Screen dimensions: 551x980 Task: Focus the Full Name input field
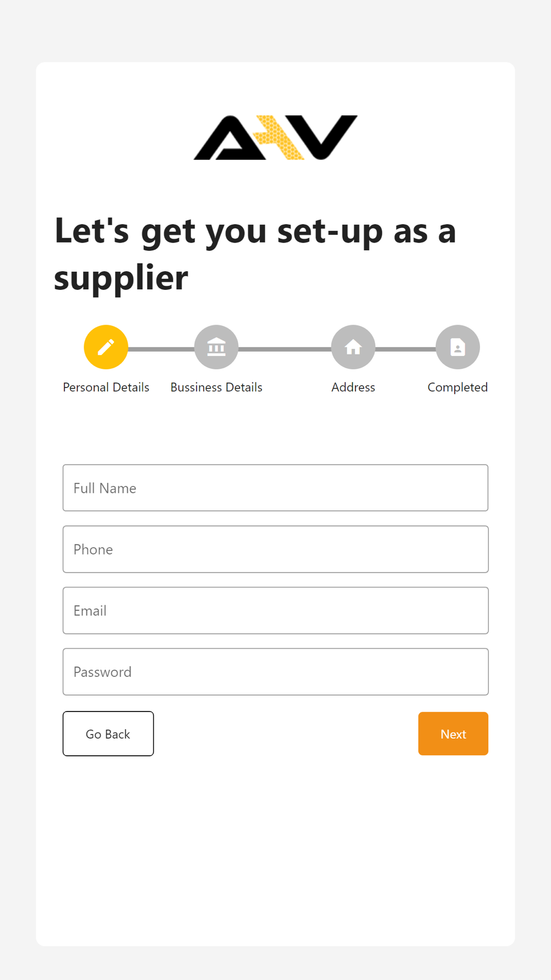coord(275,488)
